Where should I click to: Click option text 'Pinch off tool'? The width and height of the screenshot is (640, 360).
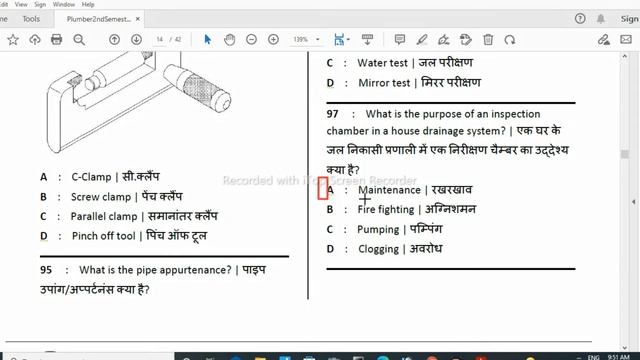(103, 236)
